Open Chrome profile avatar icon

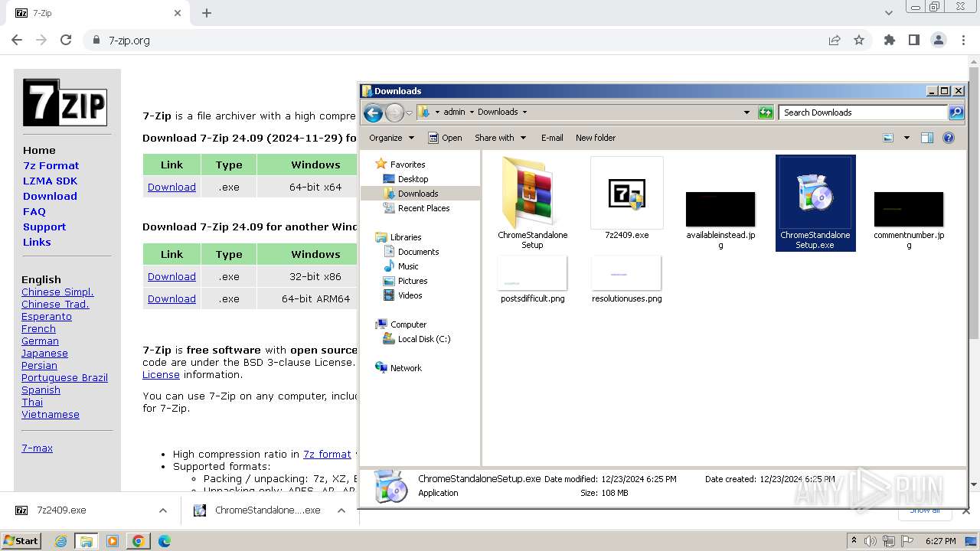(939, 41)
